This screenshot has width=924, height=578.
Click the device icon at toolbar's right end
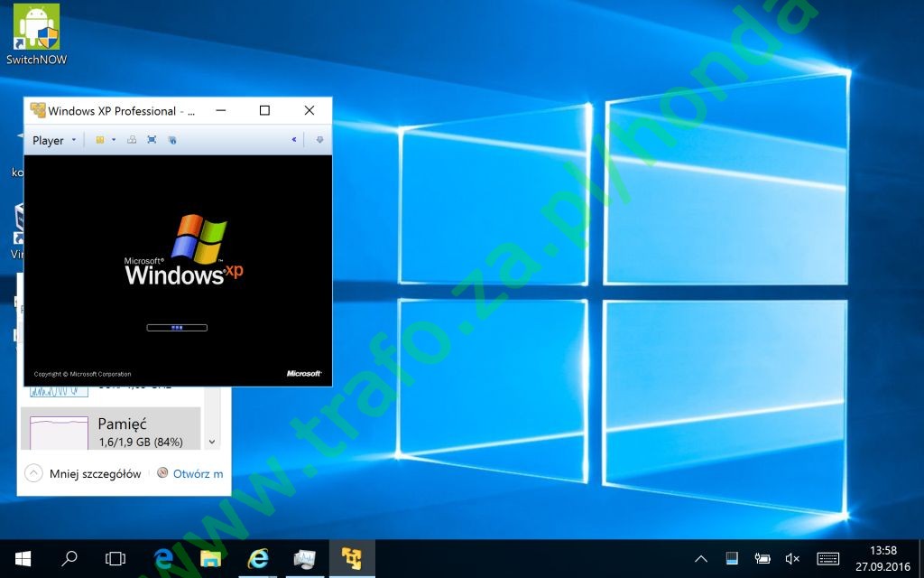[320, 140]
